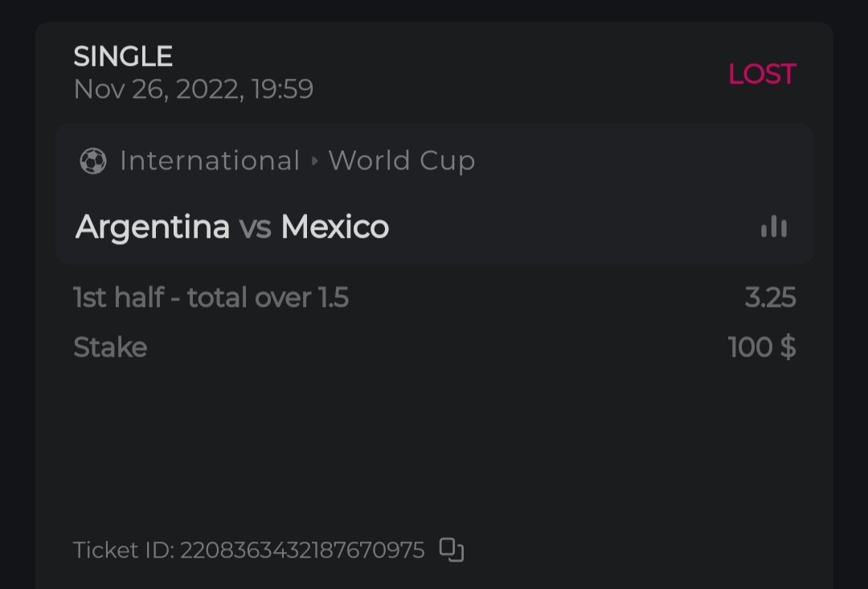
Task: Select the ticket ID number 2208363432187670975
Action: click(302, 550)
